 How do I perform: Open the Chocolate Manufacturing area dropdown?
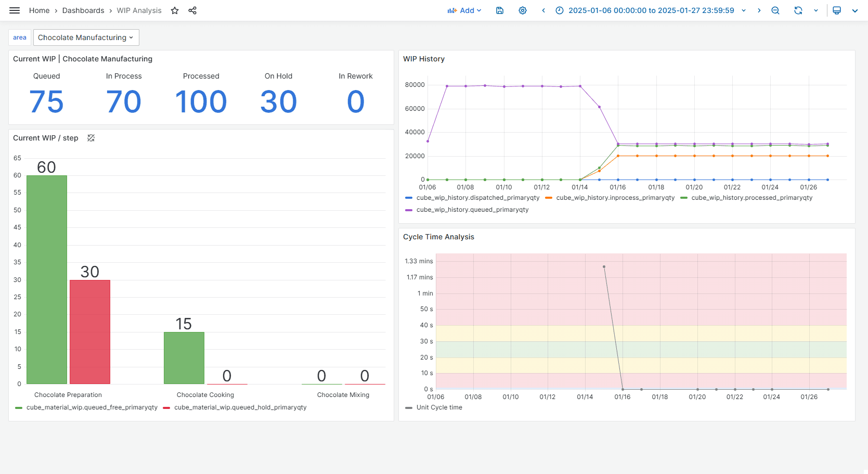86,37
